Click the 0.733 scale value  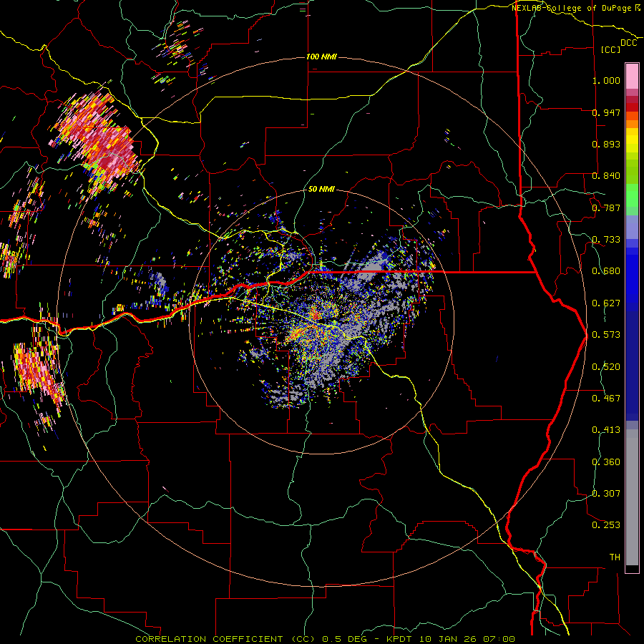click(x=606, y=240)
